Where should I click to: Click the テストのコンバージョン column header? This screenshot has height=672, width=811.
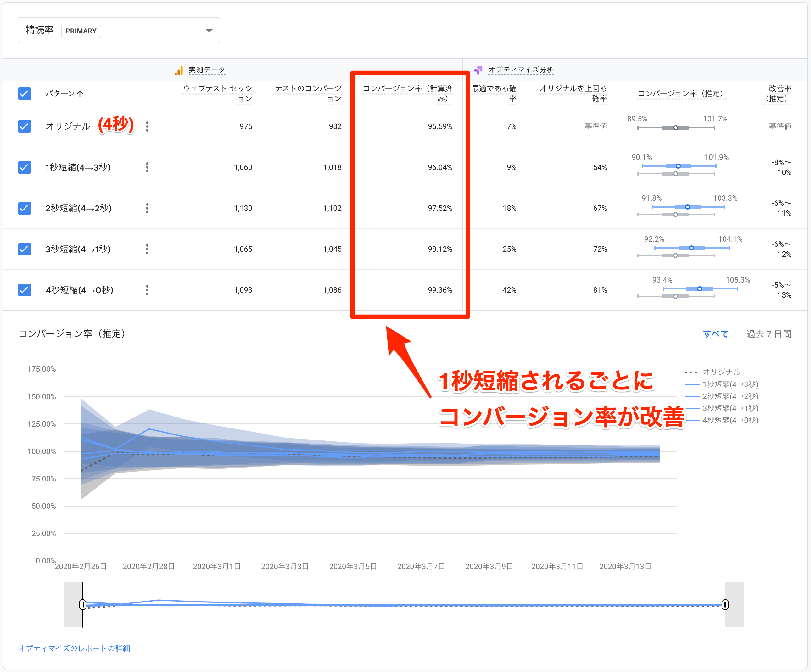[x=308, y=93]
